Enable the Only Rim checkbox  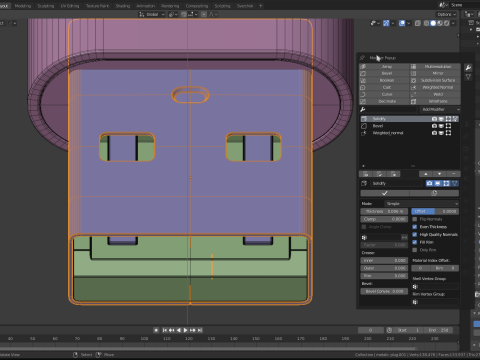tap(415, 250)
